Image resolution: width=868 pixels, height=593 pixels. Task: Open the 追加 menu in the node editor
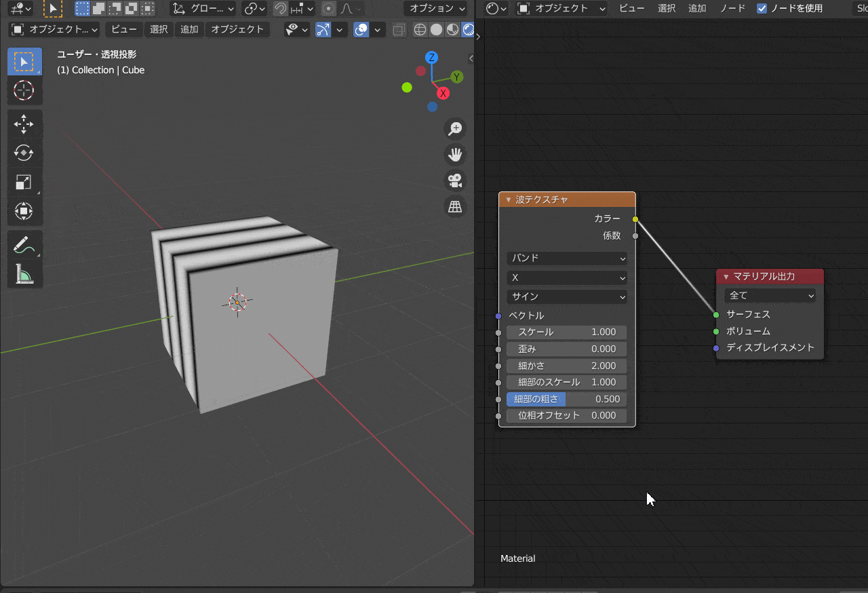point(697,9)
